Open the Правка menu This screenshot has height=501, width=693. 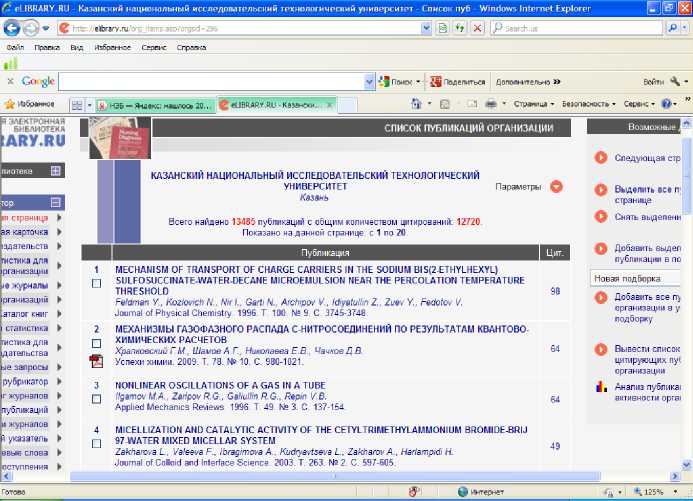[47, 47]
